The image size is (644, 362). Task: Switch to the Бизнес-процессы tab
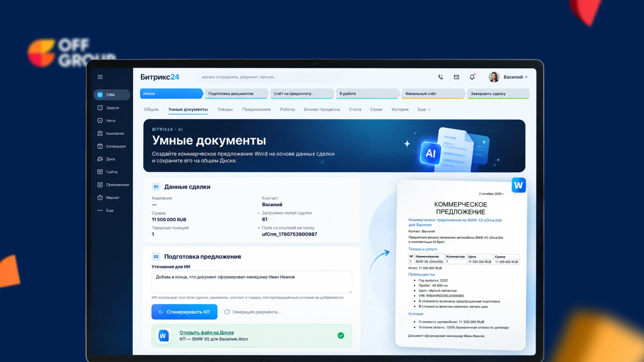(322, 110)
